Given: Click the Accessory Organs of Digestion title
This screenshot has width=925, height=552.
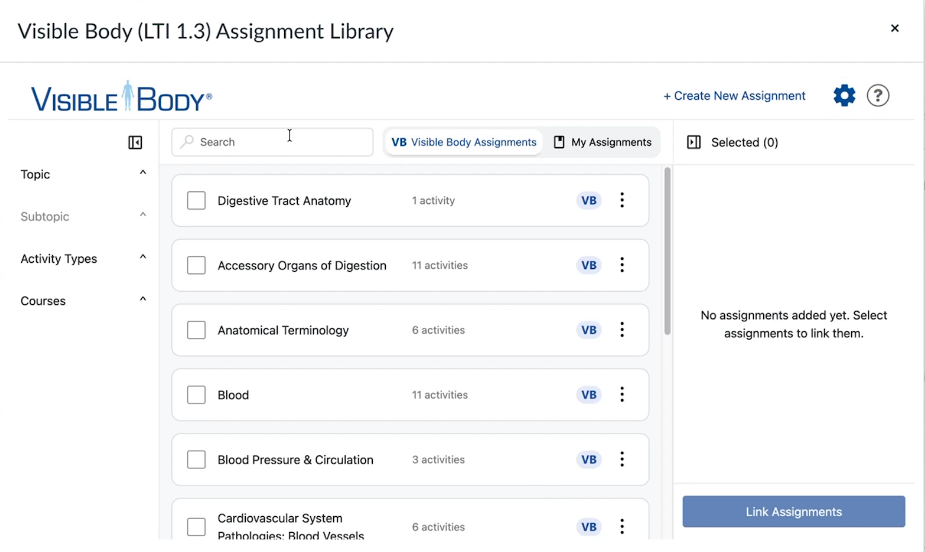Looking at the screenshot, I should point(302,265).
